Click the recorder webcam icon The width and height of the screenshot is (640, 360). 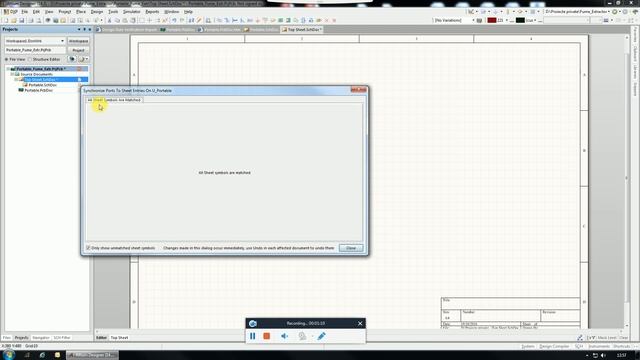(x=302, y=336)
